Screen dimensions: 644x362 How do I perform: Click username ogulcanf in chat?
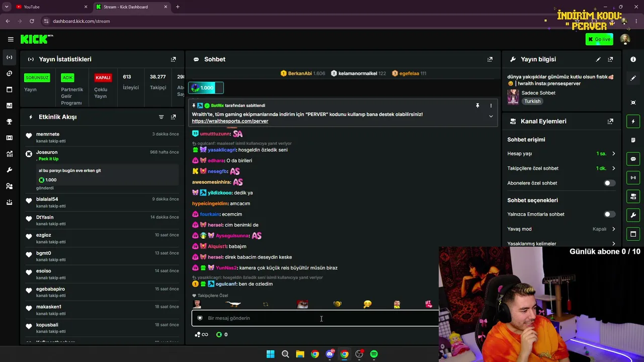coord(226,284)
